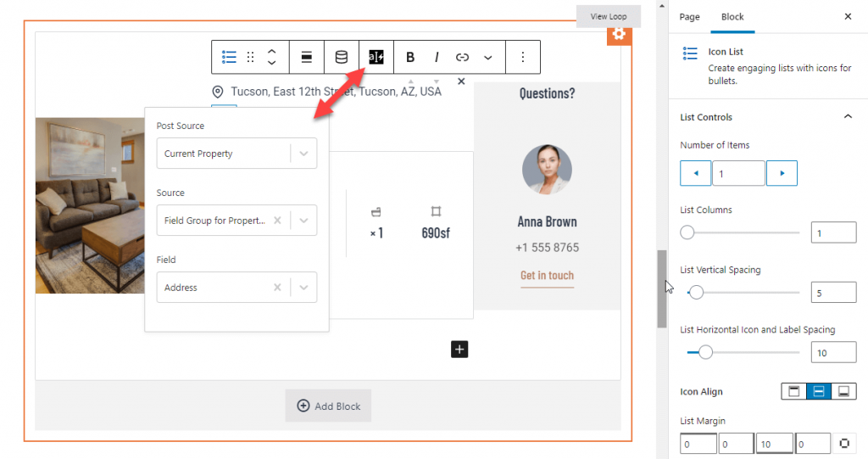The image size is (868, 459).
Task: Toggle Bold formatting in toolbar
Action: [410, 57]
